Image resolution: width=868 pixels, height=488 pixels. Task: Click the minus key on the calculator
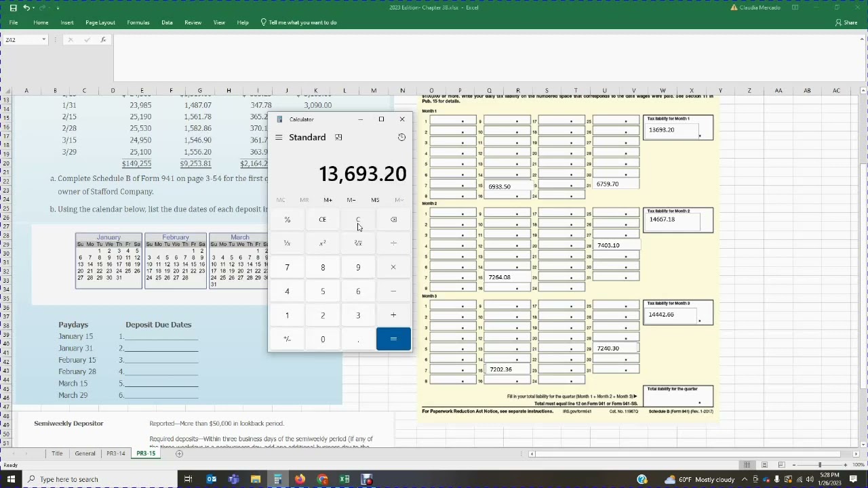pyautogui.click(x=393, y=291)
